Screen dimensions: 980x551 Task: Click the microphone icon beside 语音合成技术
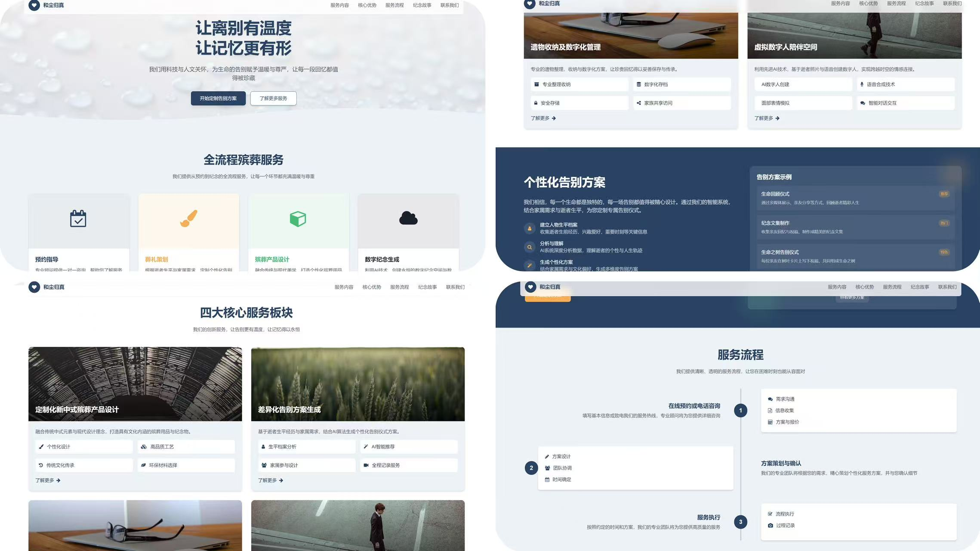pyautogui.click(x=862, y=84)
